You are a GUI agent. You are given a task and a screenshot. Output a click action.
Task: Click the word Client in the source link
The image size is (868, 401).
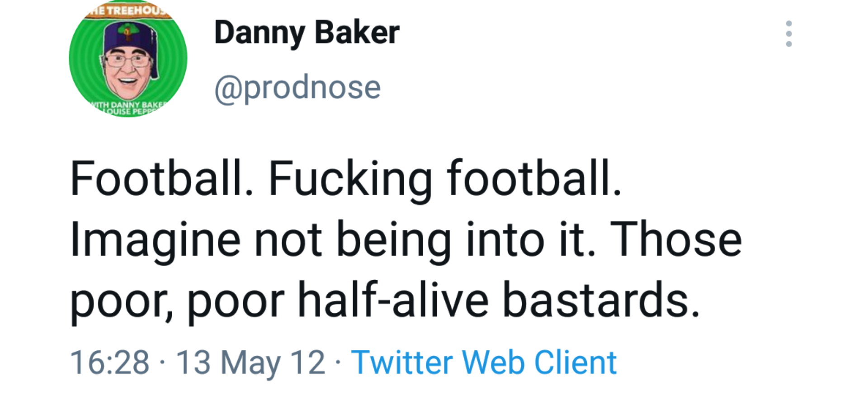576,363
